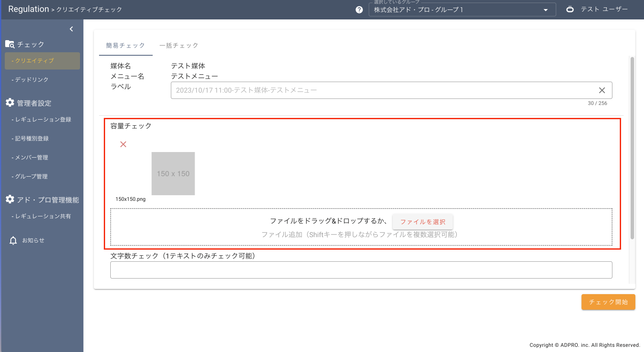This screenshot has height=352, width=644.
Task: Switch to 一括チェック tab
Action: coord(179,45)
